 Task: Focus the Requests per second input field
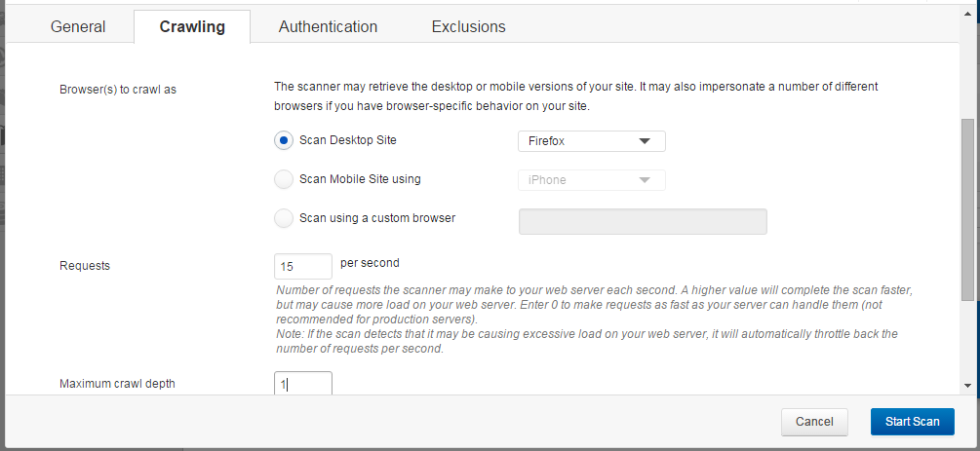(303, 266)
